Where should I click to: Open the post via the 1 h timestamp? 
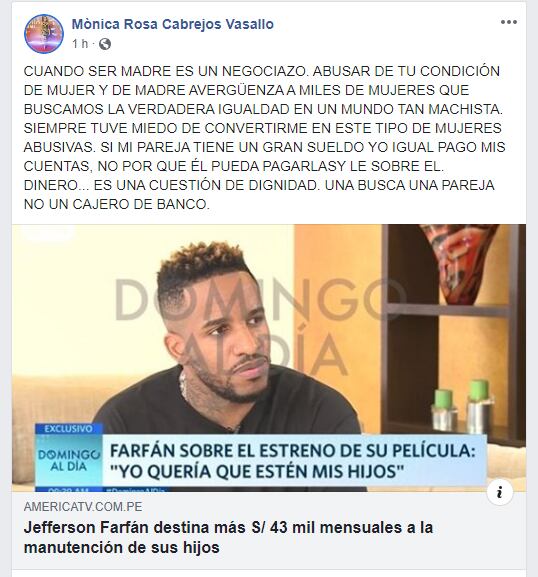[x=80, y=44]
